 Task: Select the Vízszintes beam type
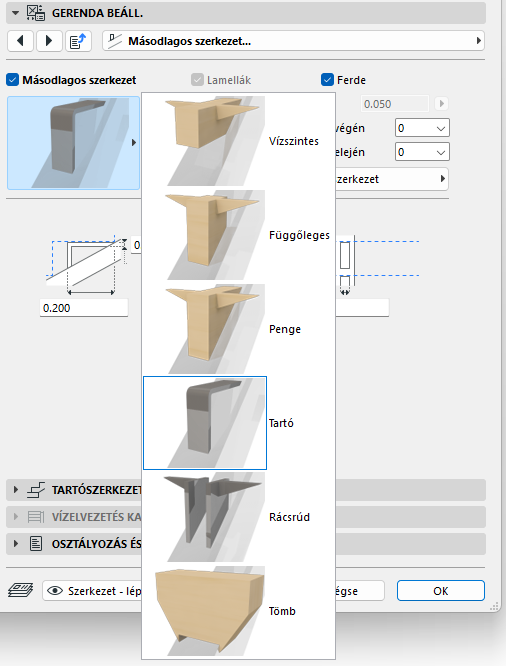238,141
